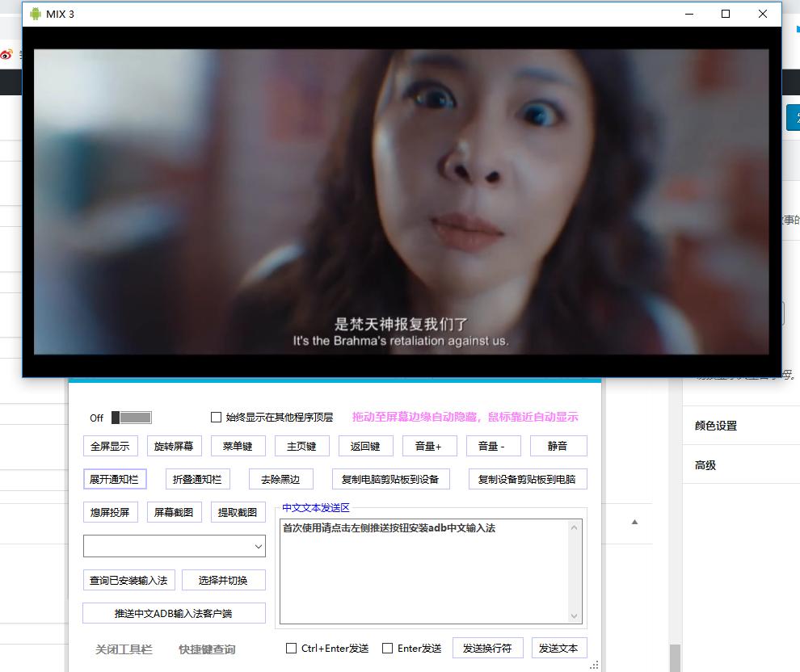Screen dimensions: 800x672
Task: Click the text area scrollbar up arrow
Action: click(575, 527)
